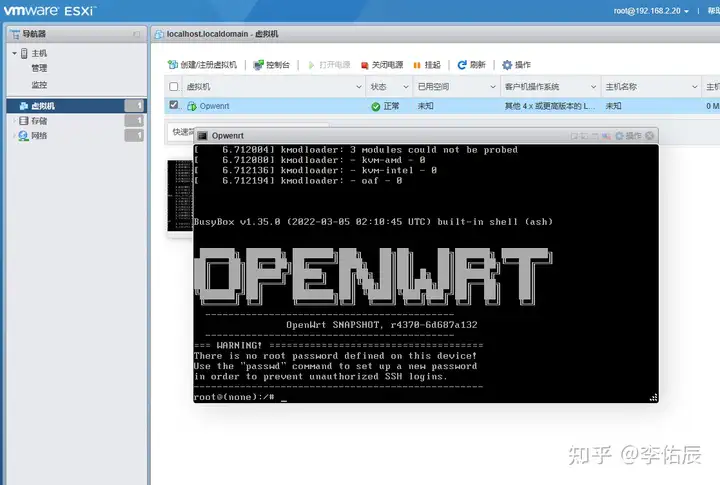Select 主机 in the navigator
This screenshot has width=720, height=485.
(39, 53)
